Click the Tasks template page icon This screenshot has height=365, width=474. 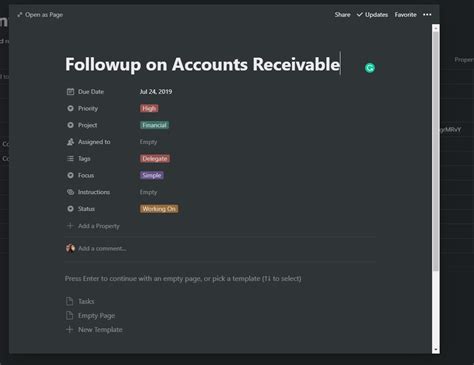pos(70,301)
